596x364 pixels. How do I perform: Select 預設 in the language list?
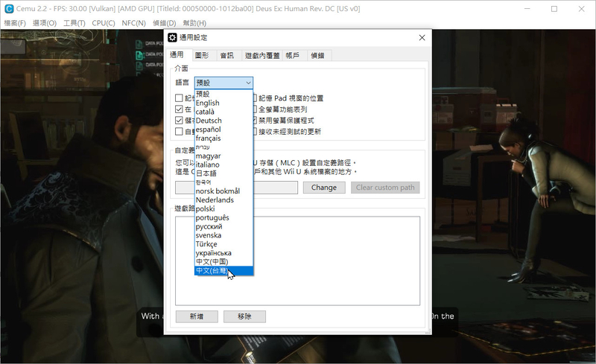pyautogui.click(x=223, y=94)
